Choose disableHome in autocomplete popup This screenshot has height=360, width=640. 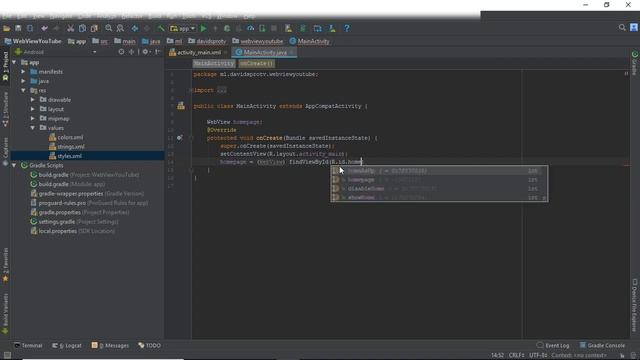tap(439, 189)
